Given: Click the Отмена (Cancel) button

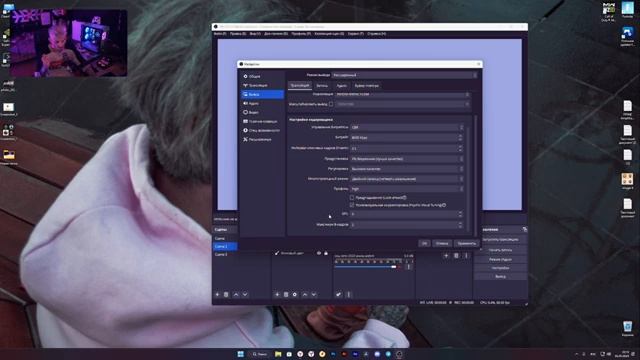Looking at the screenshot, I should (442, 243).
